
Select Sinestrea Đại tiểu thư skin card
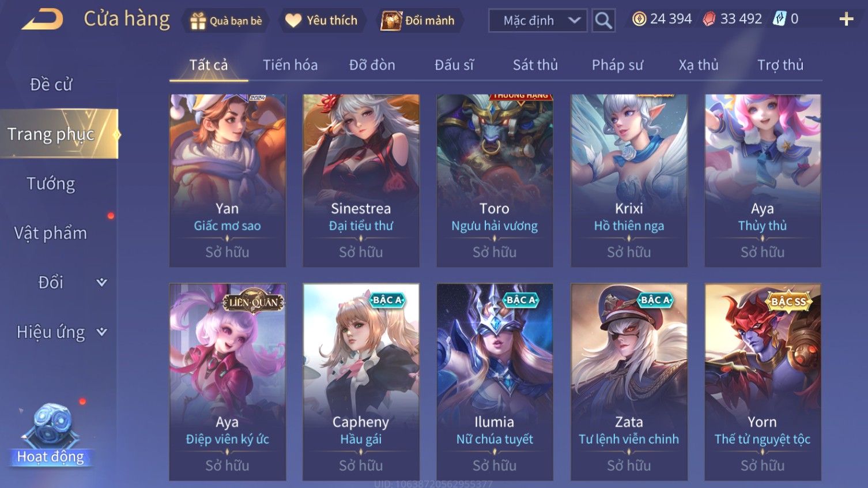pyautogui.click(x=361, y=181)
